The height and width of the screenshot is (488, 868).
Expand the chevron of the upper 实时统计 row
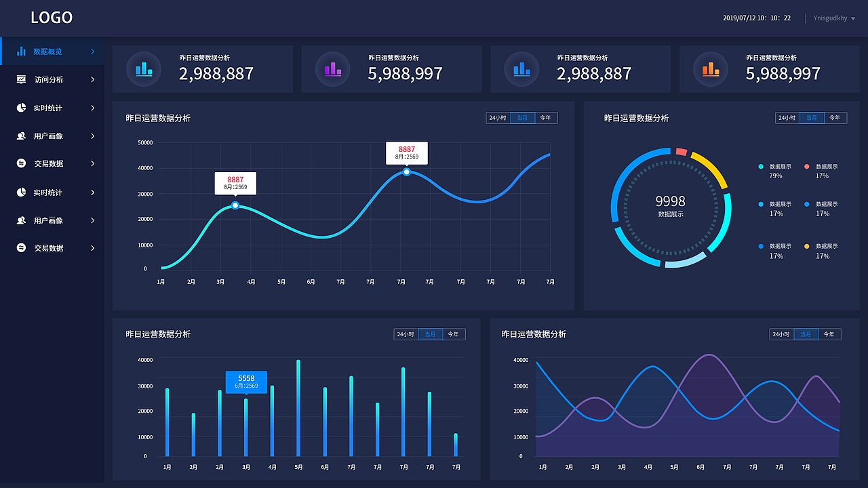click(93, 108)
